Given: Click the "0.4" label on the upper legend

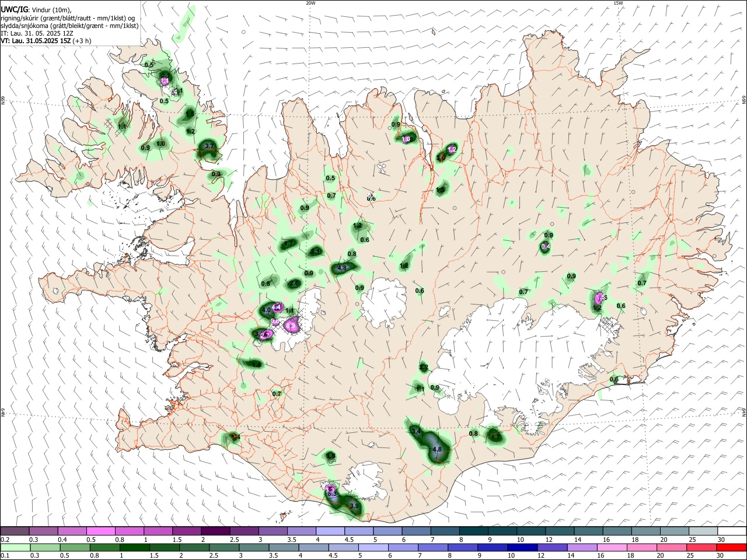Looking at the screenshot, I should click(x=62, y=540).
